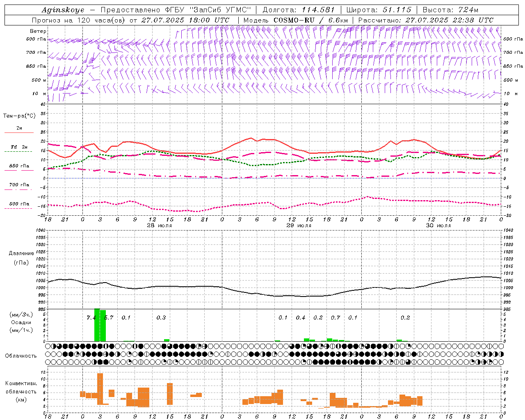
Task: Click the "Осадки" precipitation label
Action: 21,322
